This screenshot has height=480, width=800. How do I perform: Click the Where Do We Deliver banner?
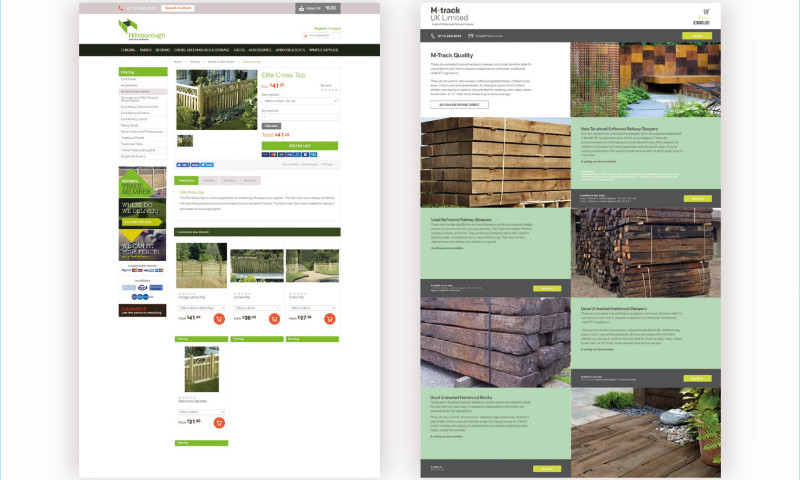tap(142, 213)
